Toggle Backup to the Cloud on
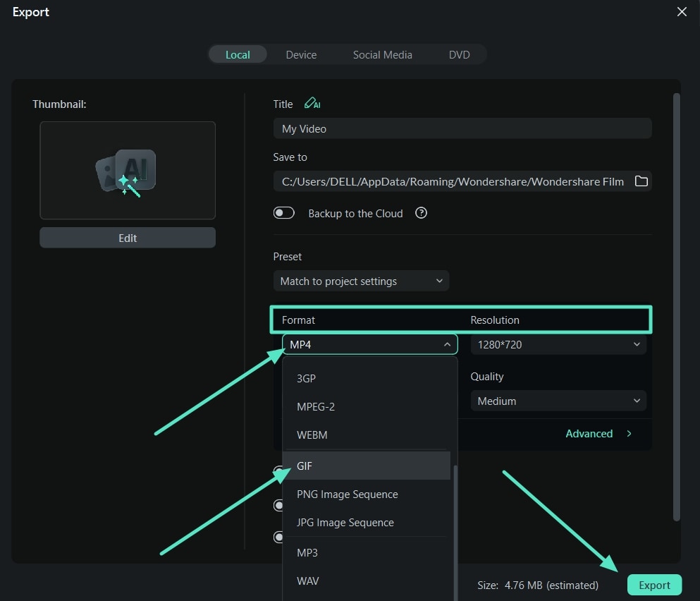This screenshot has width=700, height=601. point(283,212)
